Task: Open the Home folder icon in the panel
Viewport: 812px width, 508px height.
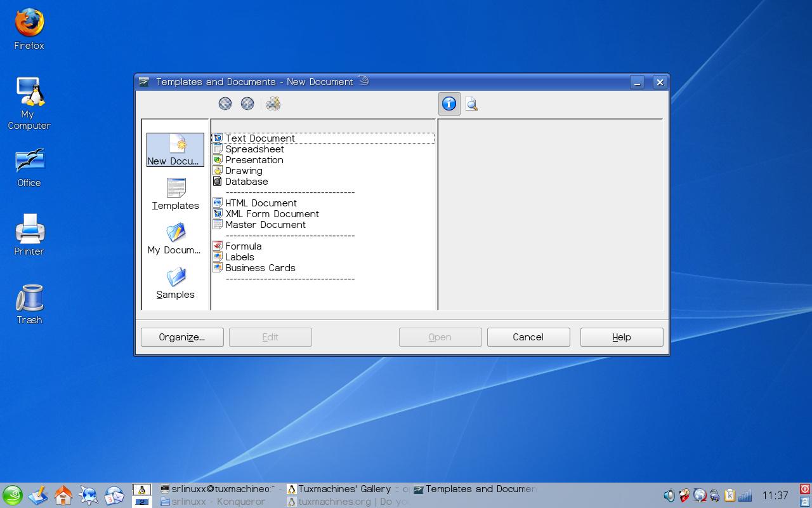Action: (x=63, y=495)
